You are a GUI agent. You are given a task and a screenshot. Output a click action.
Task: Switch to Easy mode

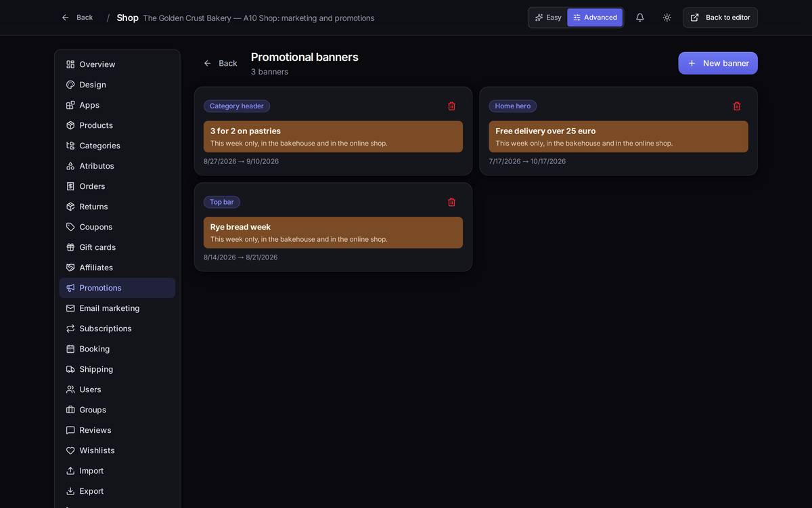point(548,18)
